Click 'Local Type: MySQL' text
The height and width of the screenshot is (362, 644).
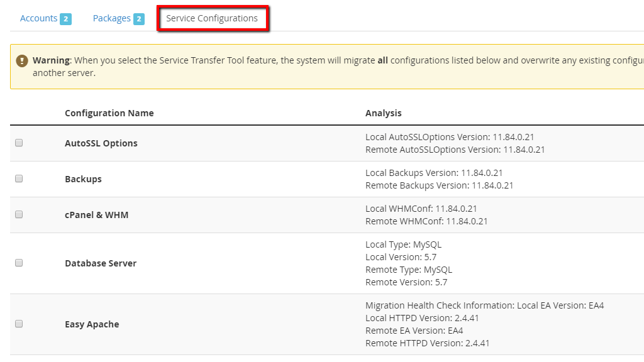(403, 244)
